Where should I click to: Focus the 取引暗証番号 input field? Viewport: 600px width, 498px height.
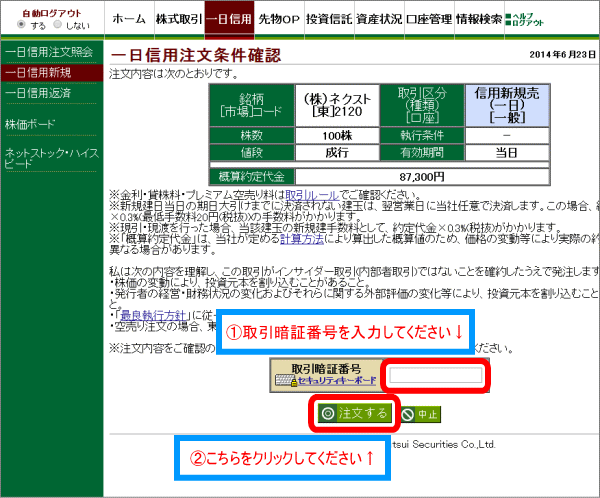pos(436,375)
